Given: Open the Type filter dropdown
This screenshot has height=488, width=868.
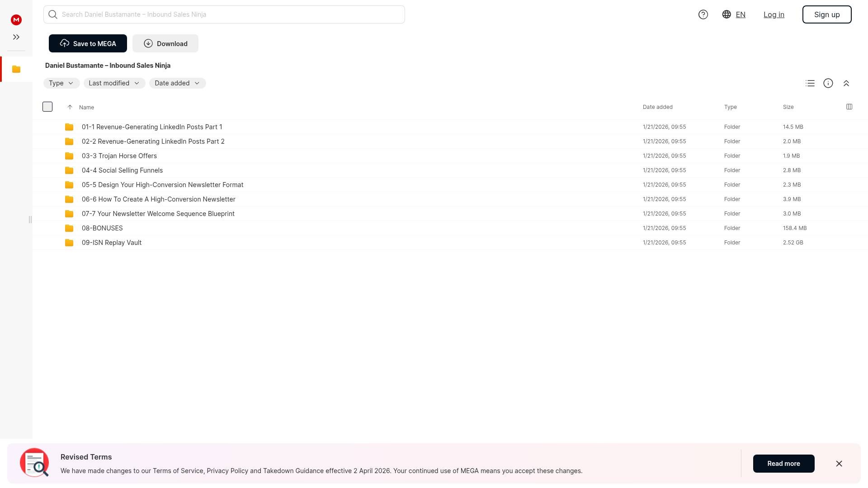Looking at the screenshot, I should (61, 83).
